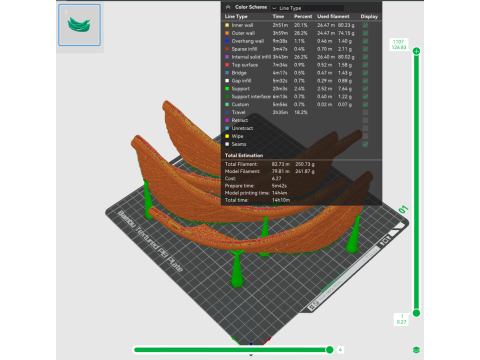
Task: Click the Time column header
Action: tap(278, 16)
